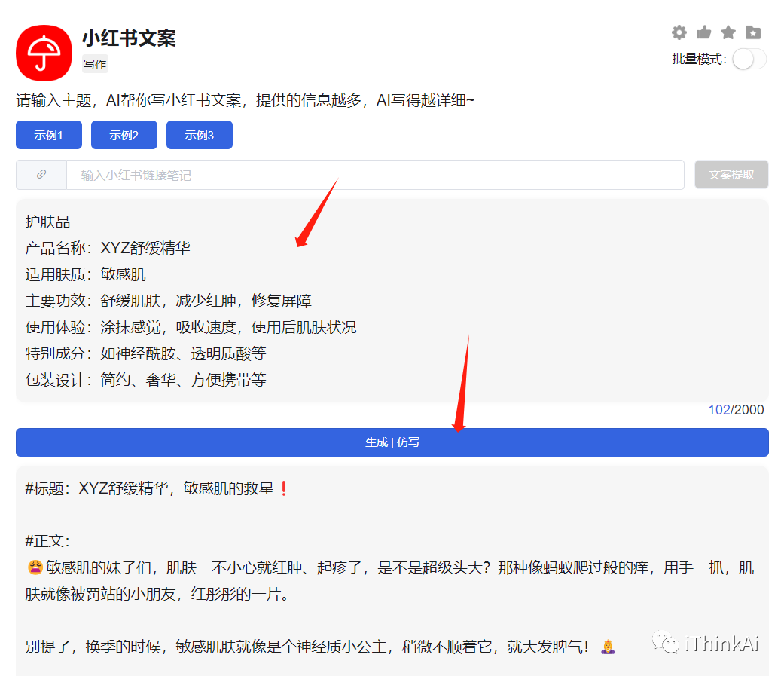The width and height of the screenshot is (784, 676).
Task: Click the thumbs-up like icon
Action: click(x=703, y=32)
